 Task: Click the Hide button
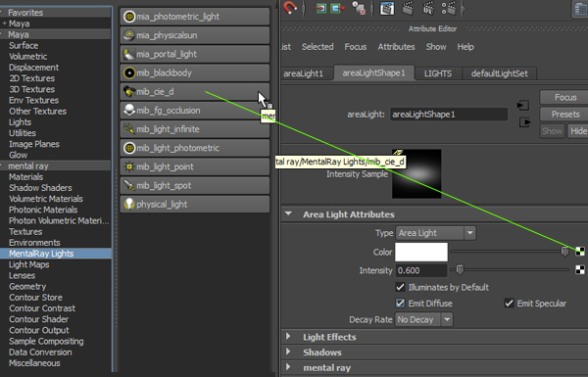point(578,131)
